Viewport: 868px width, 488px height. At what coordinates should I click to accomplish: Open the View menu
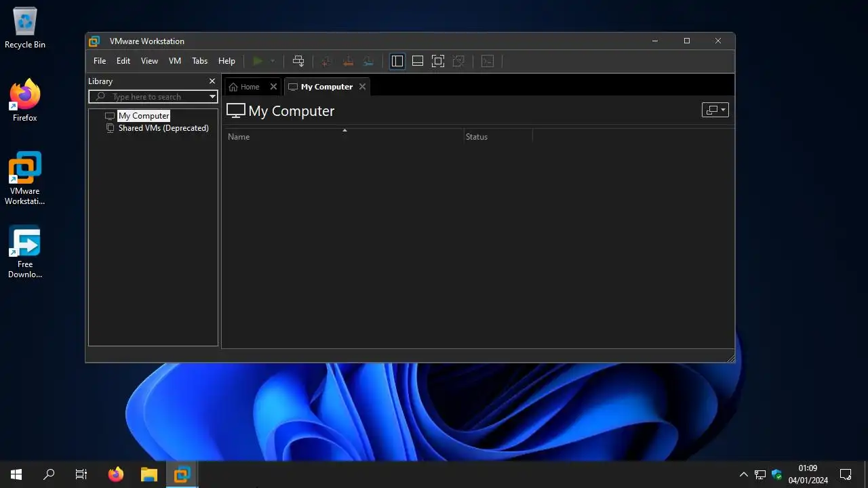[149, 61]
